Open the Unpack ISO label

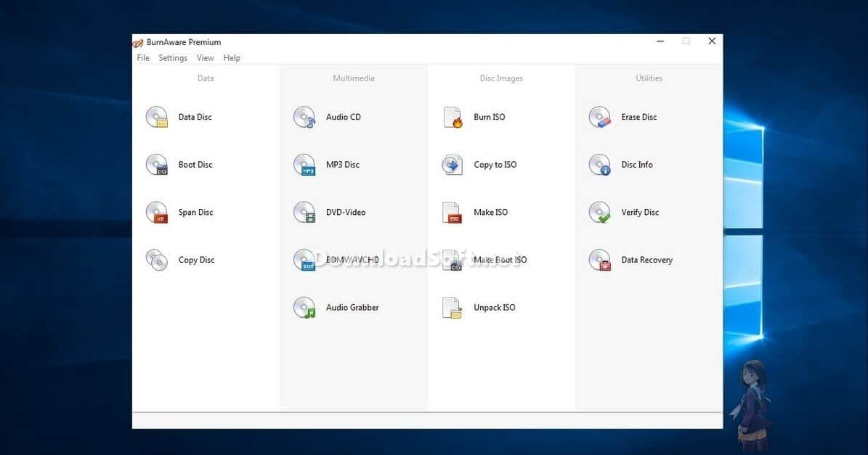(495, 308)
